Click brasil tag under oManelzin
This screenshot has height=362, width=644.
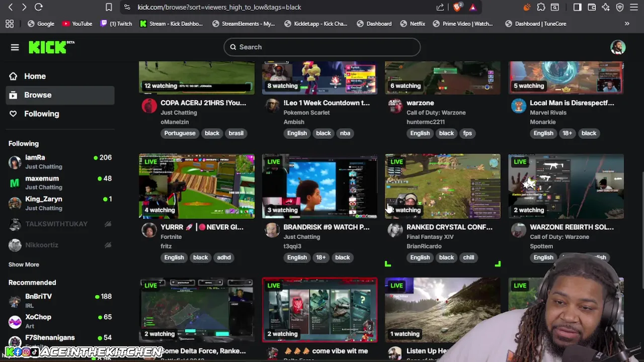236,133
